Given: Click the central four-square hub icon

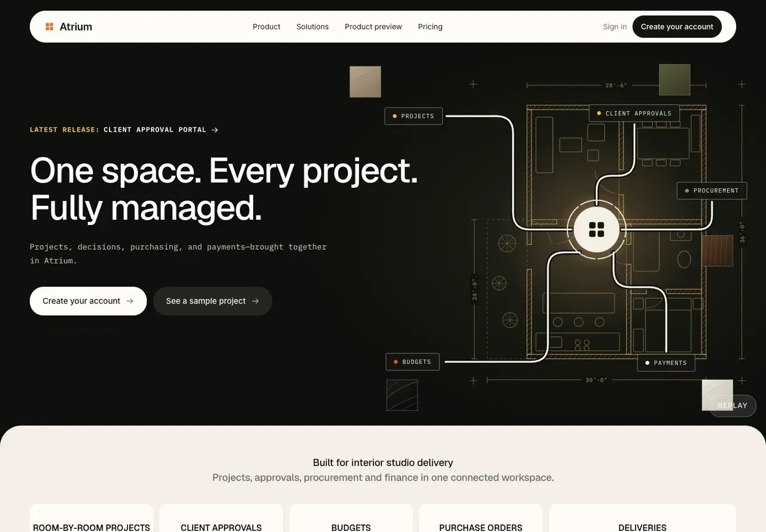Looking at the screenshot, I should [x=597, y=229].
